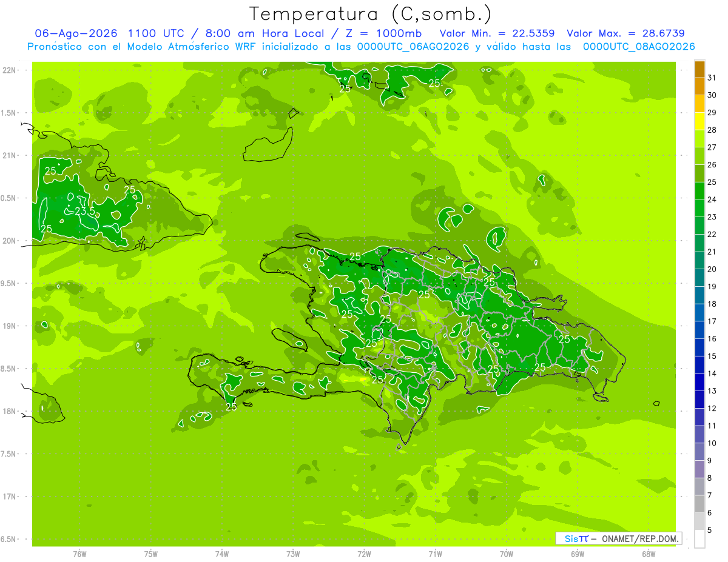Click the gray swatch between 6 and 7

(x=700, y=504)
